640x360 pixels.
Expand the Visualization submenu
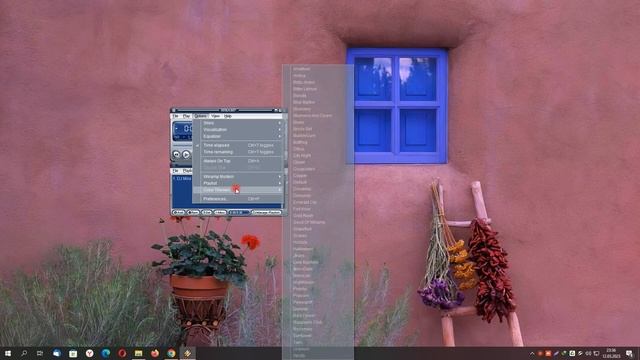click(x=238, y=129)
